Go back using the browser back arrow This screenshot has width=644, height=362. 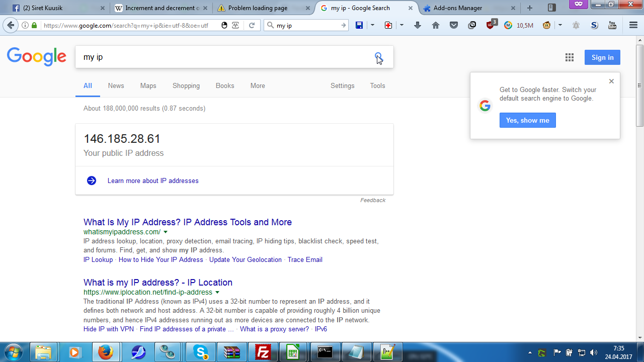(10, 25)
